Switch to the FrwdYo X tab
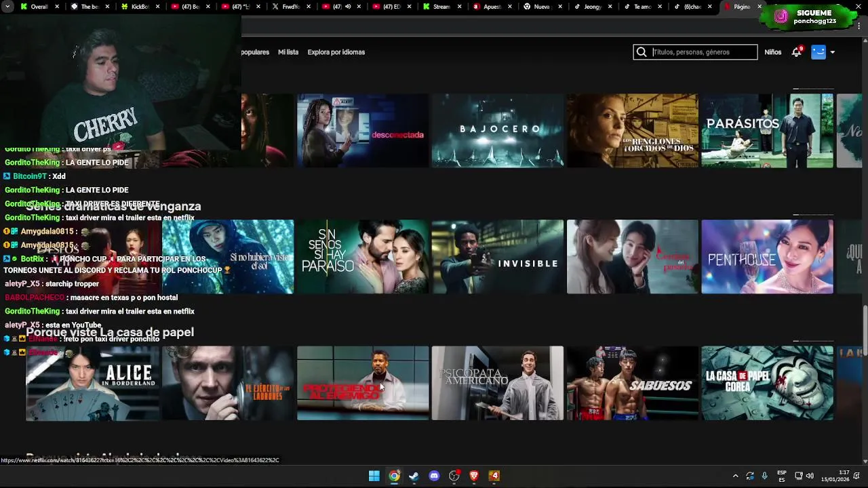 [290, 7]
